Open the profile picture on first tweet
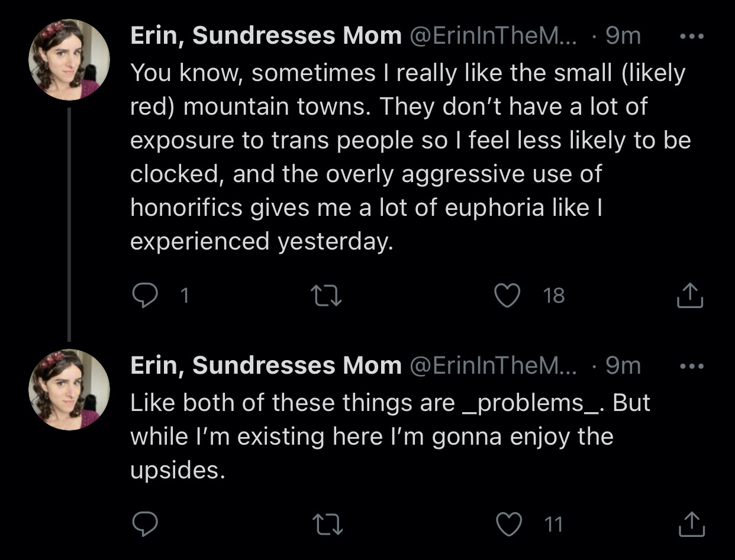The width and height of the screenshot is (735, 560). coord(69,60)
